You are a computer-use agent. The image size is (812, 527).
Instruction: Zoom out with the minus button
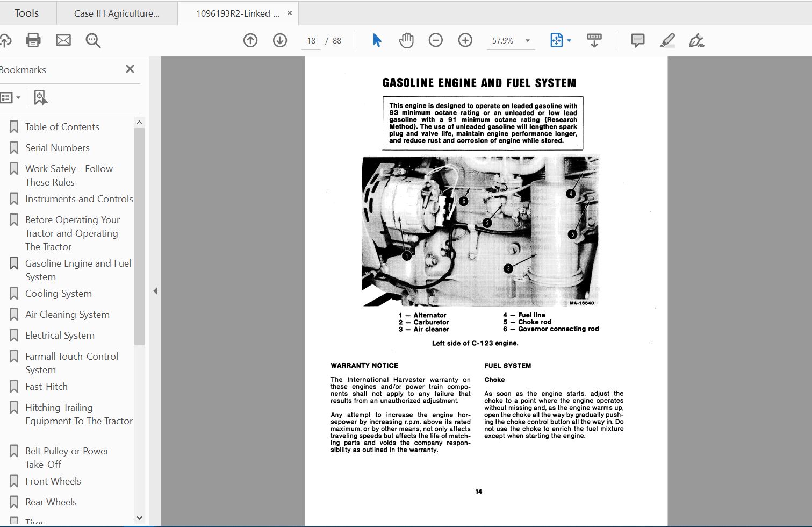point(436,40)
